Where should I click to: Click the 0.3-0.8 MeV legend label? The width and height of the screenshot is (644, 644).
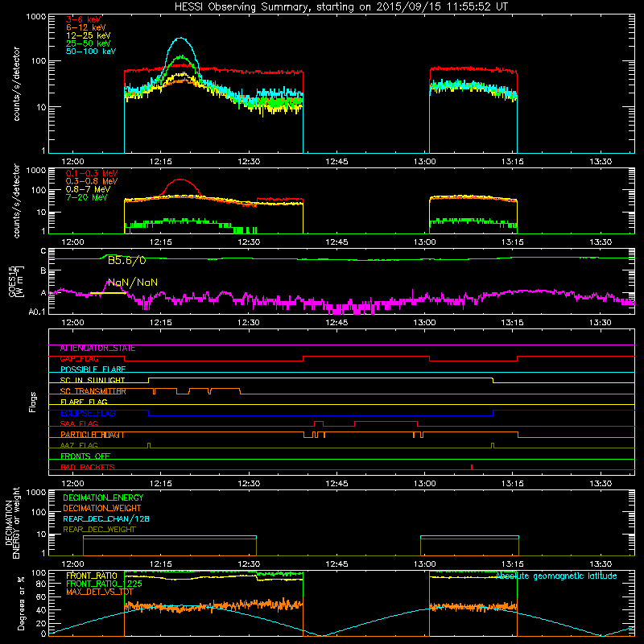pyautogui.click(x=92, y=181)
